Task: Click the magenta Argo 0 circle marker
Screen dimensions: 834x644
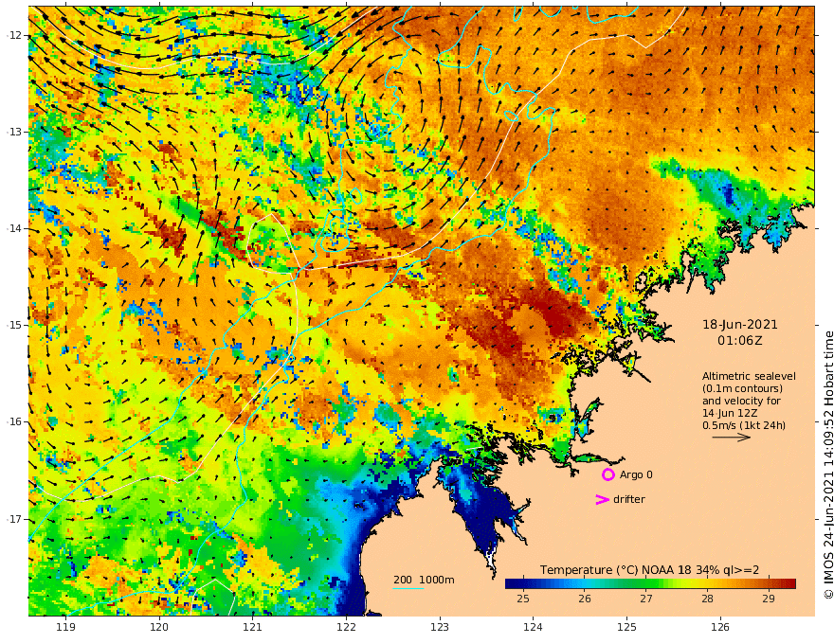Action: click(x=607, y=474)
